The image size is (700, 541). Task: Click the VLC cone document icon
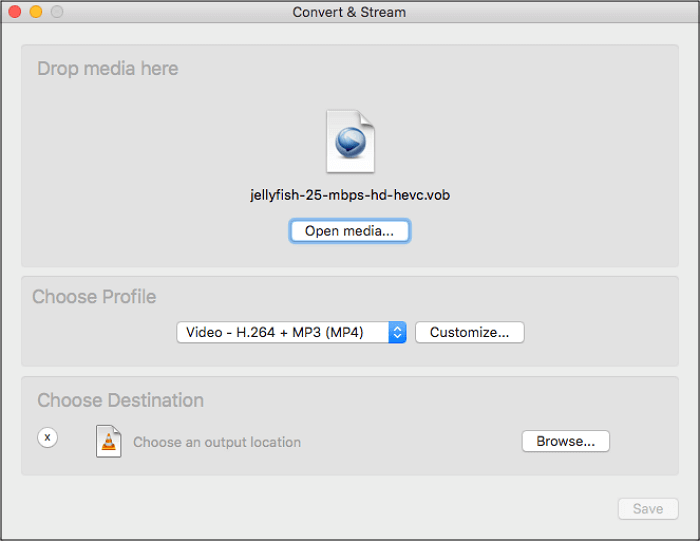pyautogui.click(x=108, y=441)
